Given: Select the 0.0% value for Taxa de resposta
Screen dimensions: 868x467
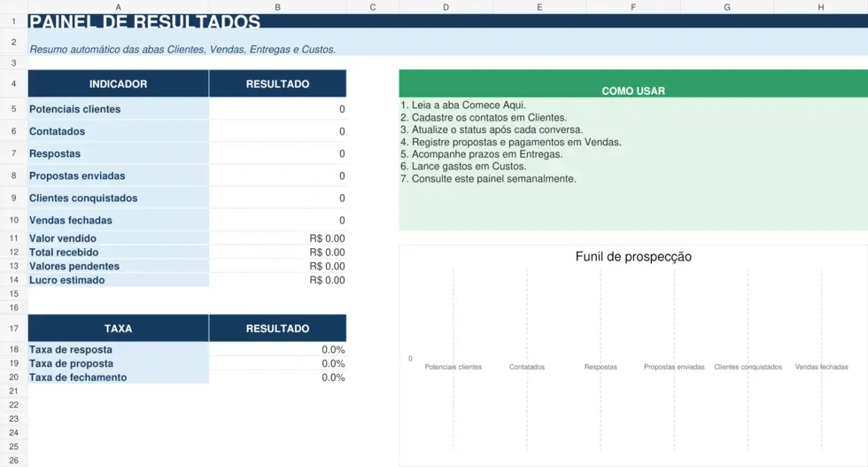Looking at the screenshot, I should [x=277, y=349].
